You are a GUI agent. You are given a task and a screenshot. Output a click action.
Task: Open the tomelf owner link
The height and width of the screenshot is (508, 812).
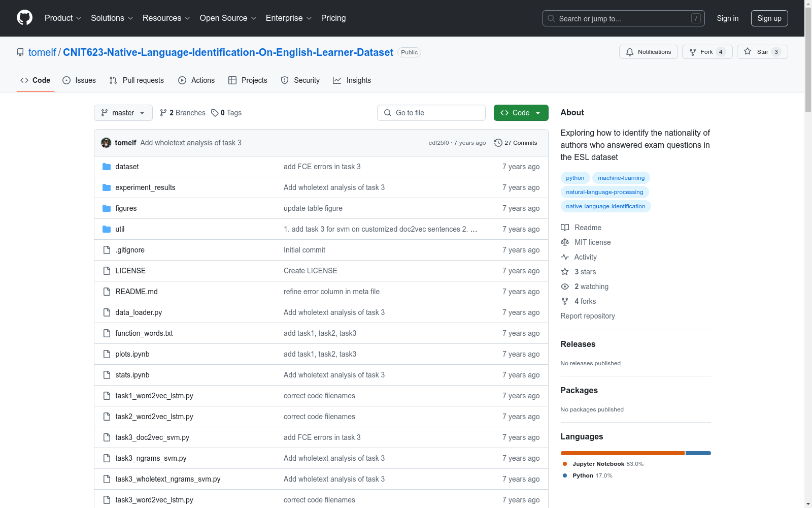click(42, 52)
